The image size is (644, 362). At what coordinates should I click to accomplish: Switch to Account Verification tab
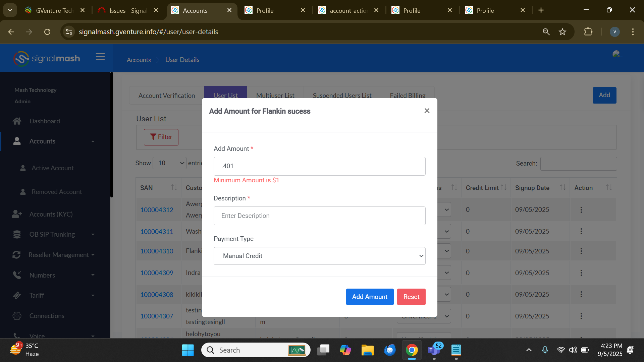tap(167, 96)
